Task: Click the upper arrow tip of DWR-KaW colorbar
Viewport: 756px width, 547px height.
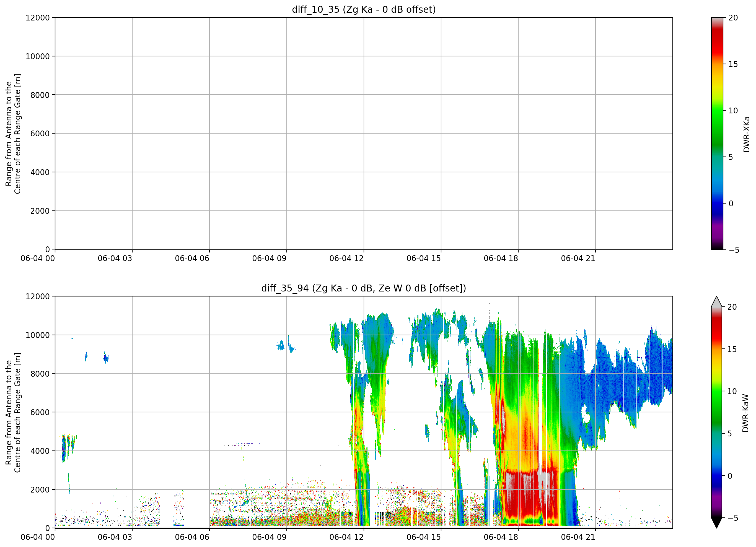Action: click(x=716, y=301)
